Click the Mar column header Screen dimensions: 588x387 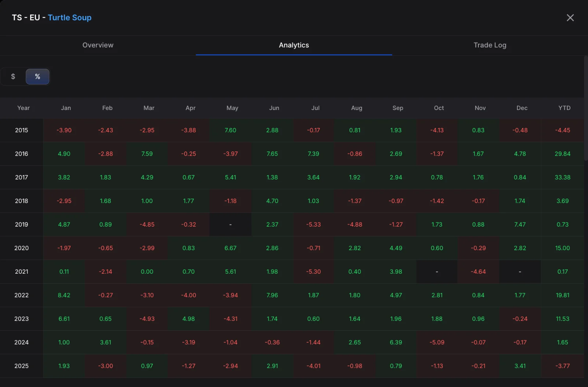[x=149, y=108]
